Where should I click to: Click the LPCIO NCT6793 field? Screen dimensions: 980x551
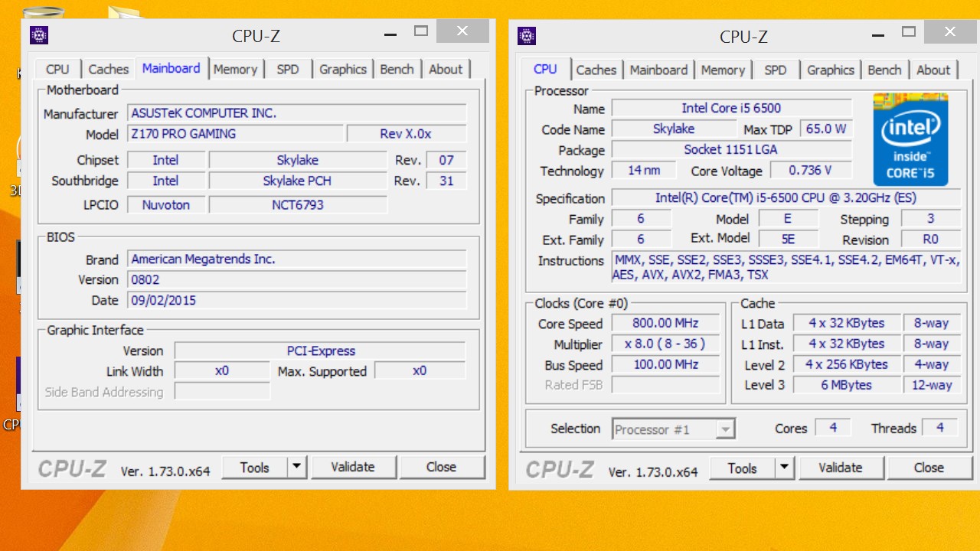(298, 205)
